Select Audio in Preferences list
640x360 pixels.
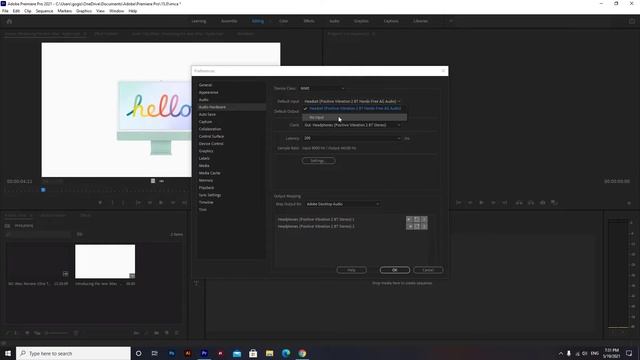point(203,100)
